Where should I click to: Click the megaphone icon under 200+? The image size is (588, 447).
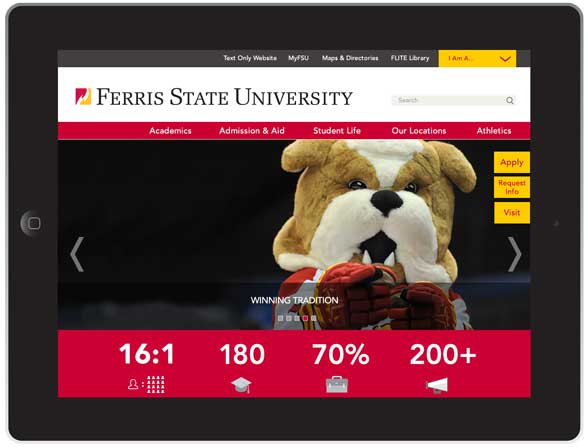point(437,386)
